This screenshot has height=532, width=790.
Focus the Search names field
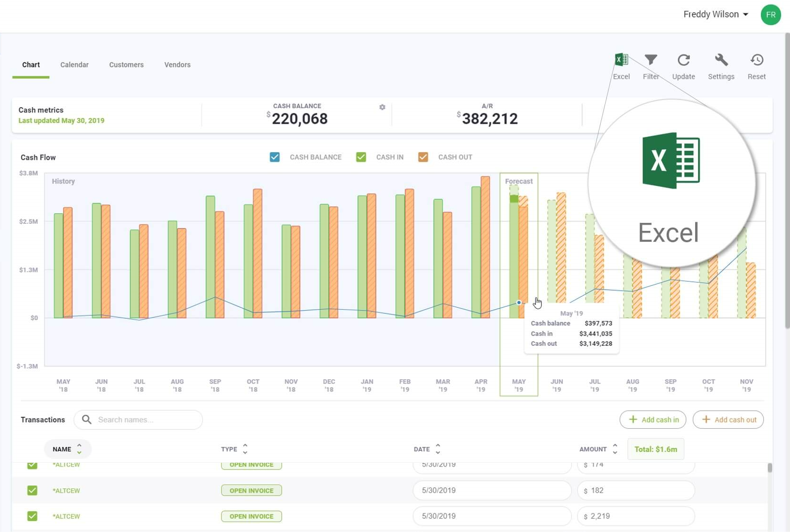click(138, 420)
